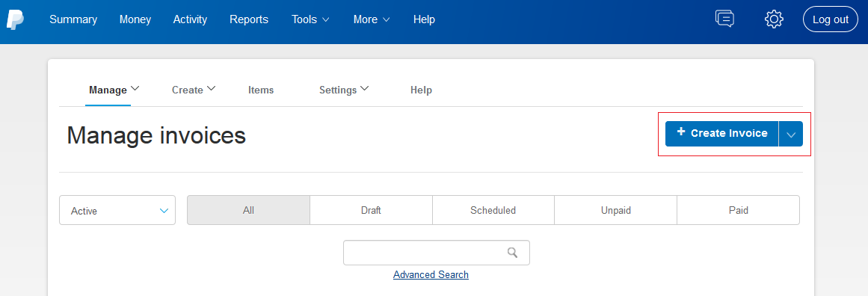868x296 pixels.
Task: Log out of the account
Action: pyautogui.click(x=831, y=19)
